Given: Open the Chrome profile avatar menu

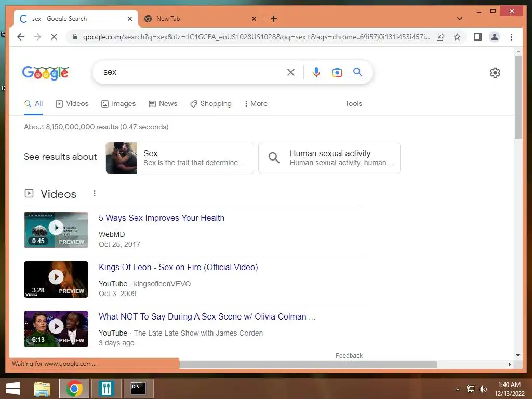Looking at the screenshot, I should [x=495, y=37].
